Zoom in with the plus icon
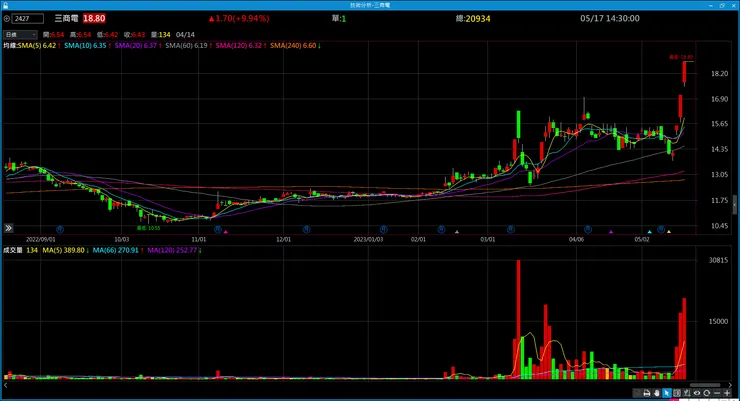This screenshot has width=740, height=401. pyautogui.click(x=727, y=393)
